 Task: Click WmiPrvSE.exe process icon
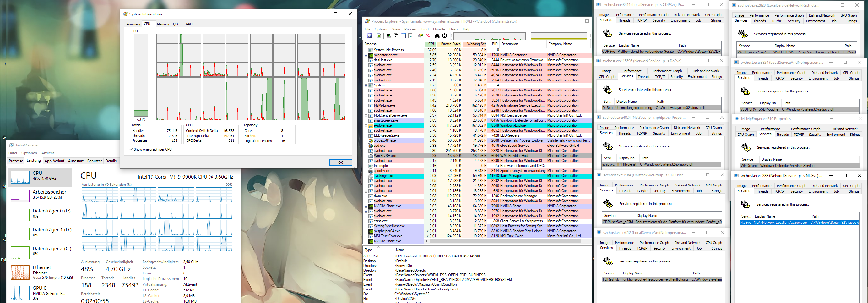(x=371, y=156)
